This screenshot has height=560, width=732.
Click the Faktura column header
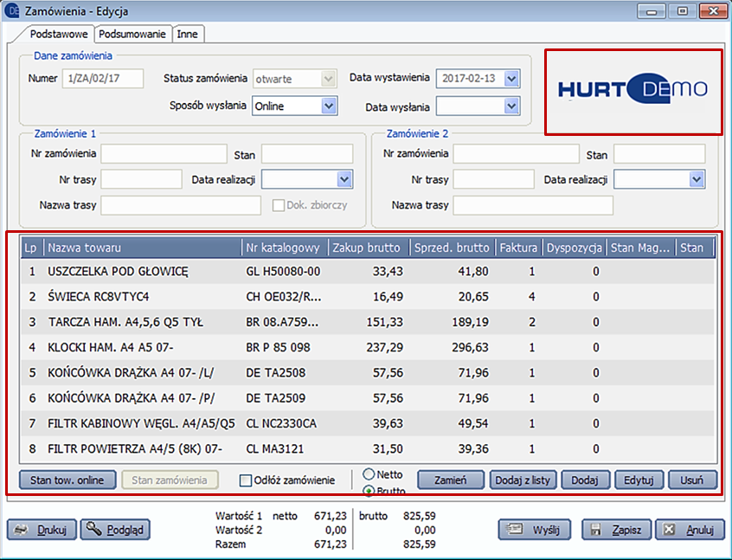pos(518,248)
